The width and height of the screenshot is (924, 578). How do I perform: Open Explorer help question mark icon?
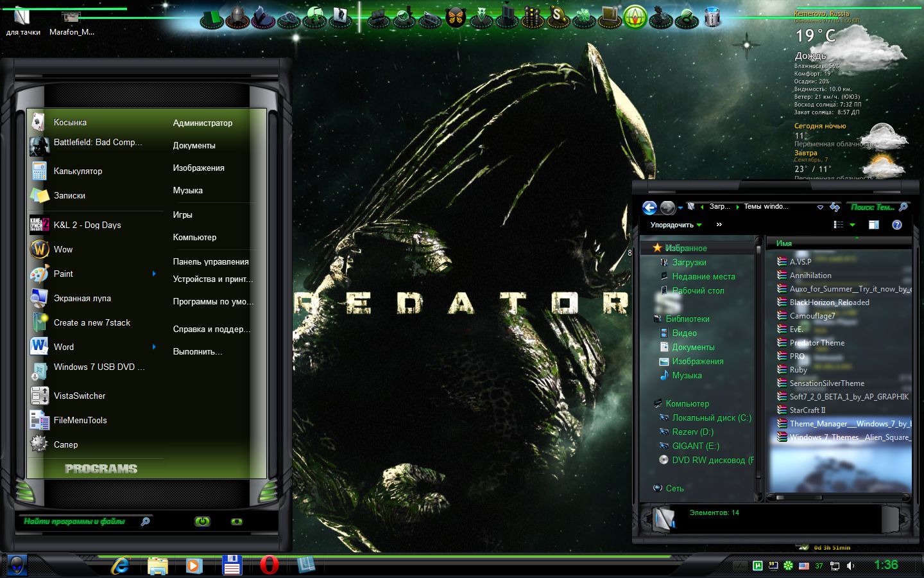click(x=897, y=225)
